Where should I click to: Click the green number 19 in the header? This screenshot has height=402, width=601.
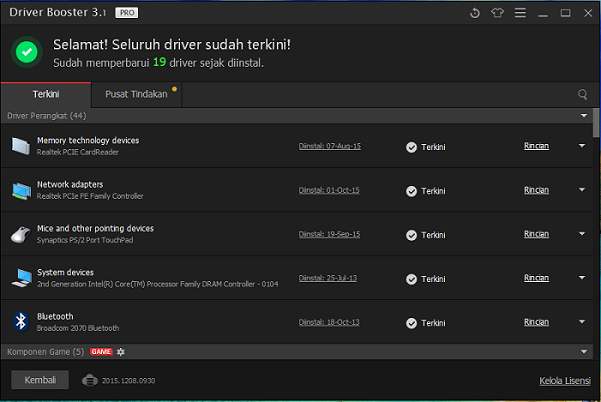(x=159, y=62)
